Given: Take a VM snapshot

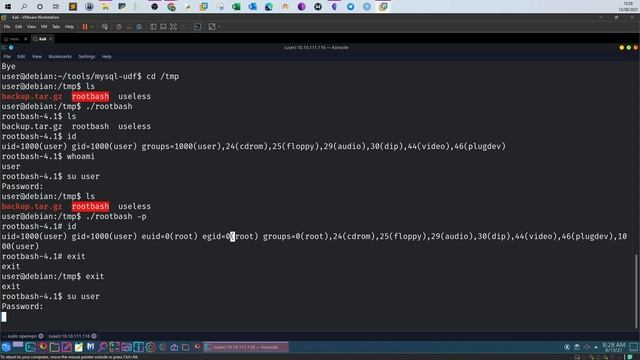Looking at the screenshot, I should (119, 27).
